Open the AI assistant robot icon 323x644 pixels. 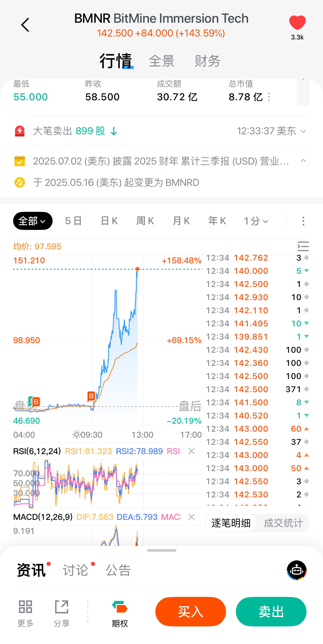click(x=296, y=570)
